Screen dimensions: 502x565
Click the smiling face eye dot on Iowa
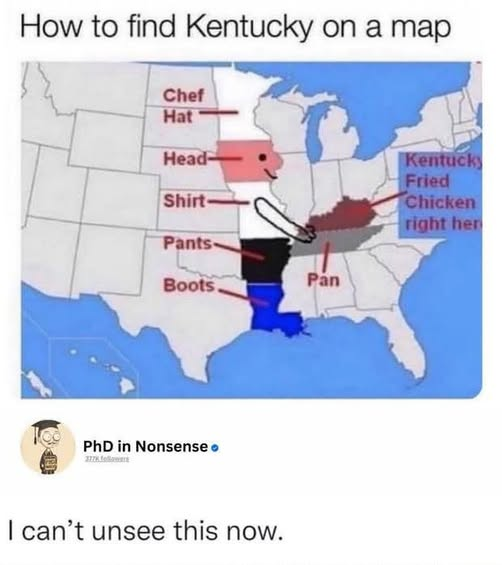click(x=263, y=157)
